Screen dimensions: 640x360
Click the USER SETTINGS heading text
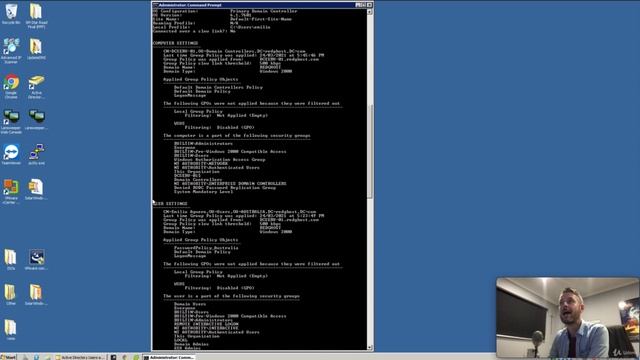pyautogui.click(x=170, y=203)
